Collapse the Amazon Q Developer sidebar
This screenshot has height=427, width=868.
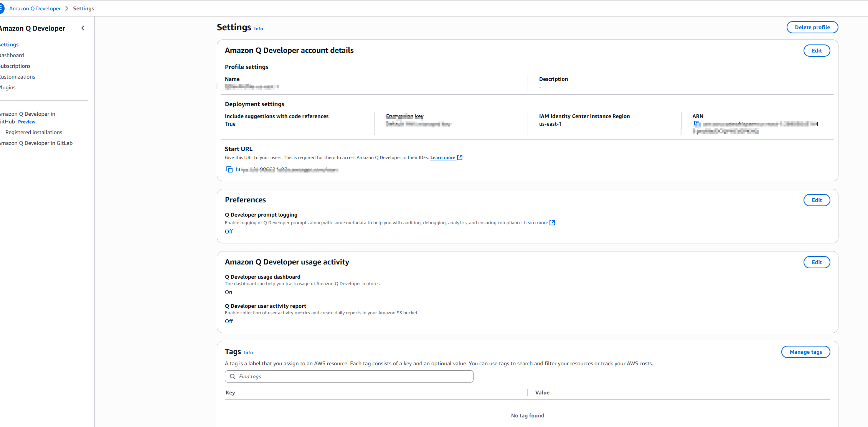83,28
